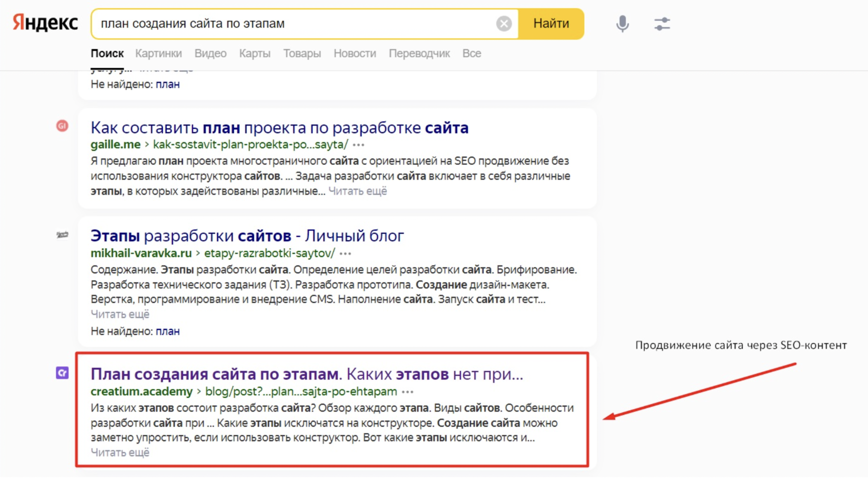The image size is (868, 479).
Task: Open the Товары tab
Action: 302,54
